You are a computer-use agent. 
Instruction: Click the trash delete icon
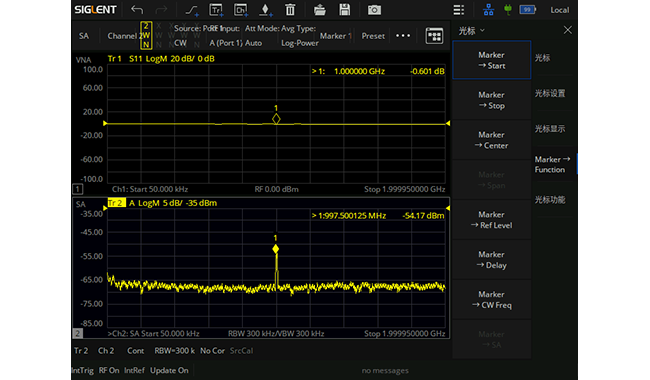pyautogui.click(x=290, y=10)
